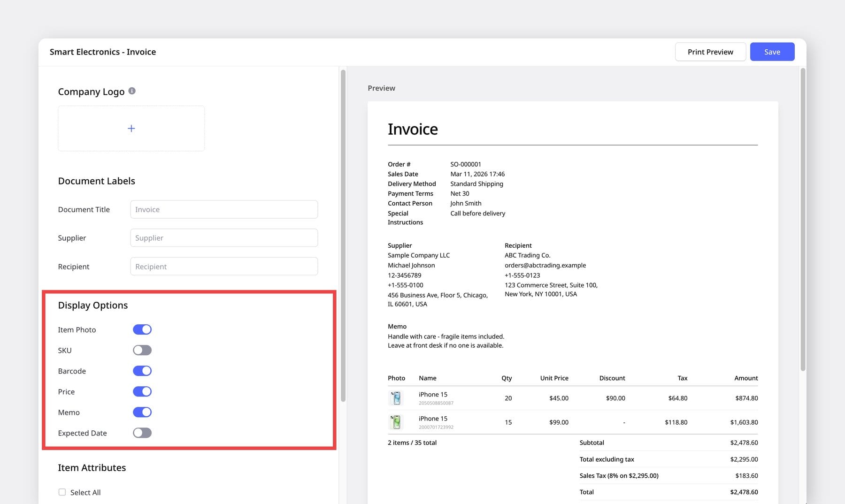Focus the Supplier label input field

point(224,237)
